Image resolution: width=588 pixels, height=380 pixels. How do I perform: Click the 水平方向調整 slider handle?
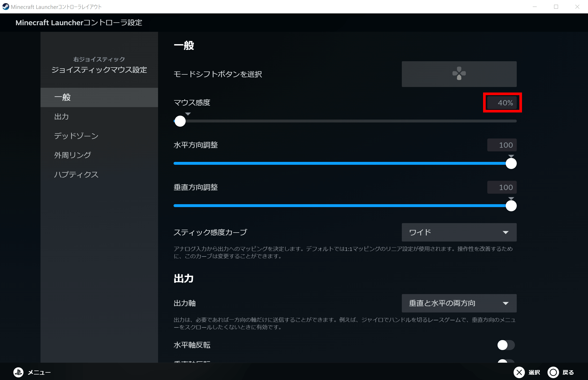[511, 163]
